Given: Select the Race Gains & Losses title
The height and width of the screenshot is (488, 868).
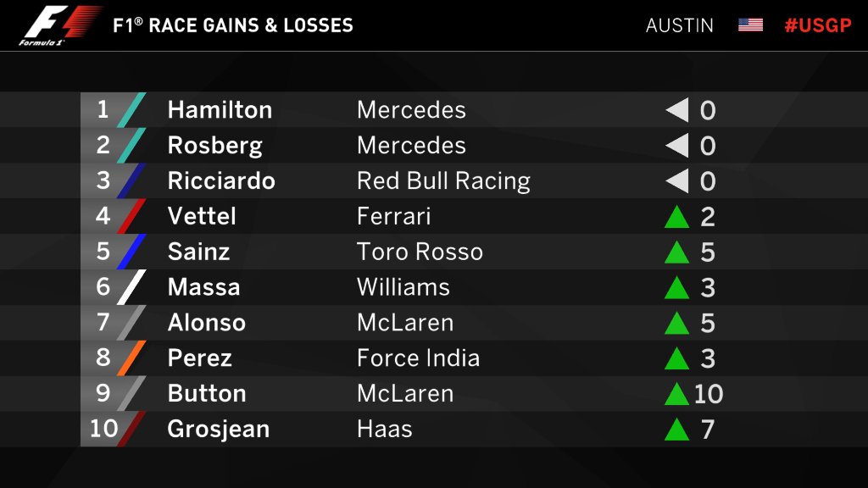Looking at the screenshot, I should [233, 25].
